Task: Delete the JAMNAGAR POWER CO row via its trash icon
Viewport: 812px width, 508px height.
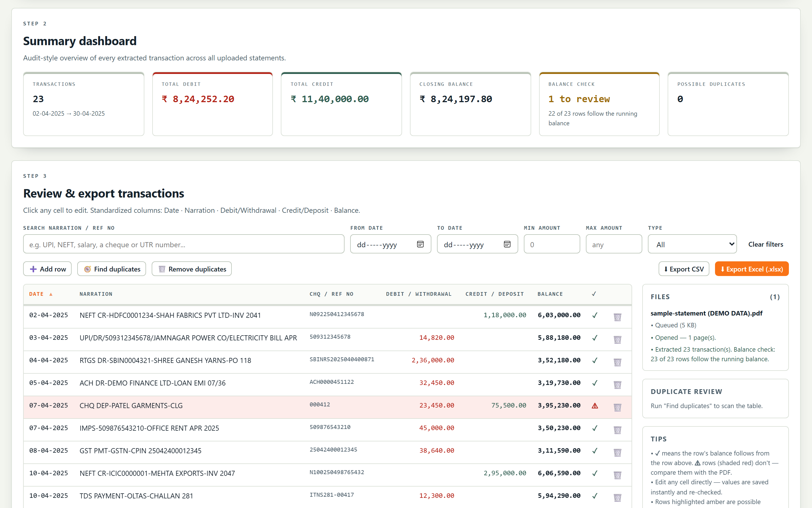Action: click(617, 339)
